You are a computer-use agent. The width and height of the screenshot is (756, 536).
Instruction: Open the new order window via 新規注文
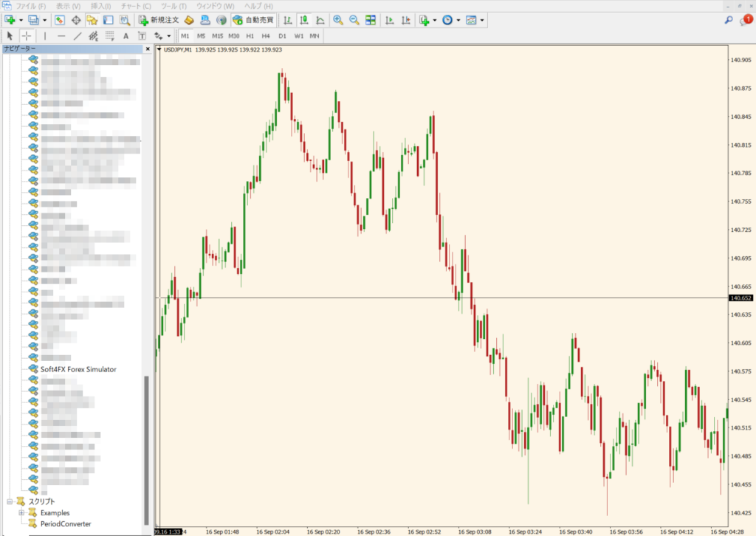tap(162, 21)
